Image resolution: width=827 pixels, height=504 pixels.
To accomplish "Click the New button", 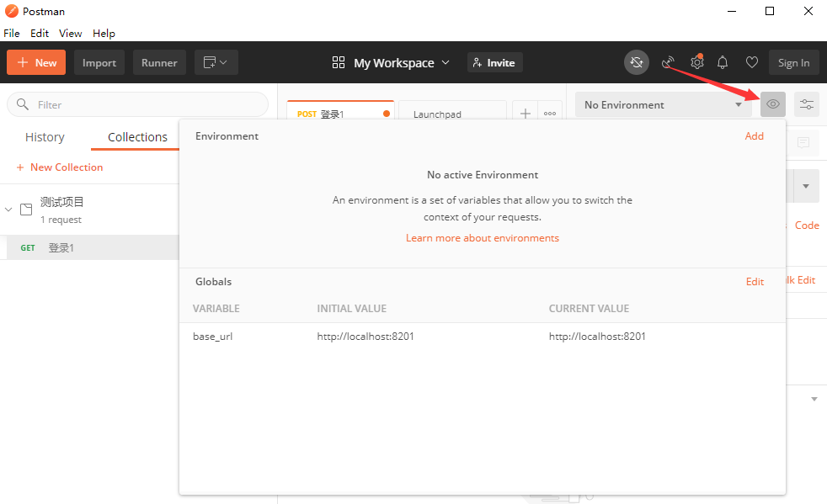I will 36,63.
